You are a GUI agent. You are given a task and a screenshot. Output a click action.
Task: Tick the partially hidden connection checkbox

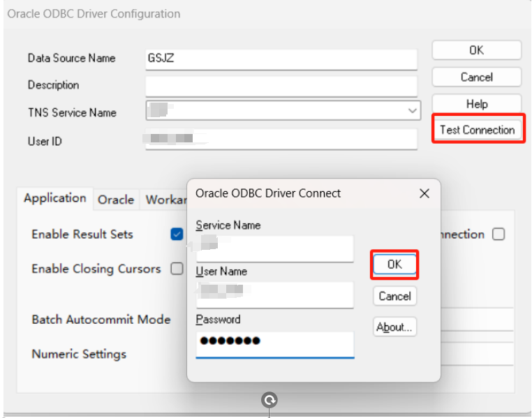click(498, 234)
